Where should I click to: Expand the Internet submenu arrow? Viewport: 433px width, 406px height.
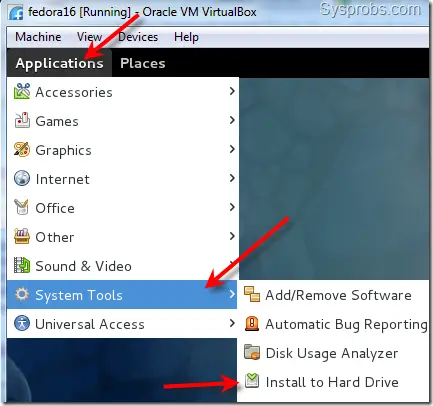(x=232, y=178)
